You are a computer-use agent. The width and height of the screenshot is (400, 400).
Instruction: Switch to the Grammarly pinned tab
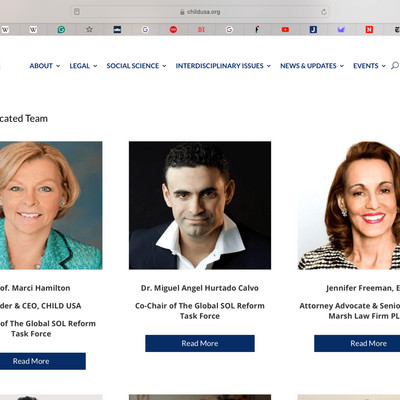61,30
